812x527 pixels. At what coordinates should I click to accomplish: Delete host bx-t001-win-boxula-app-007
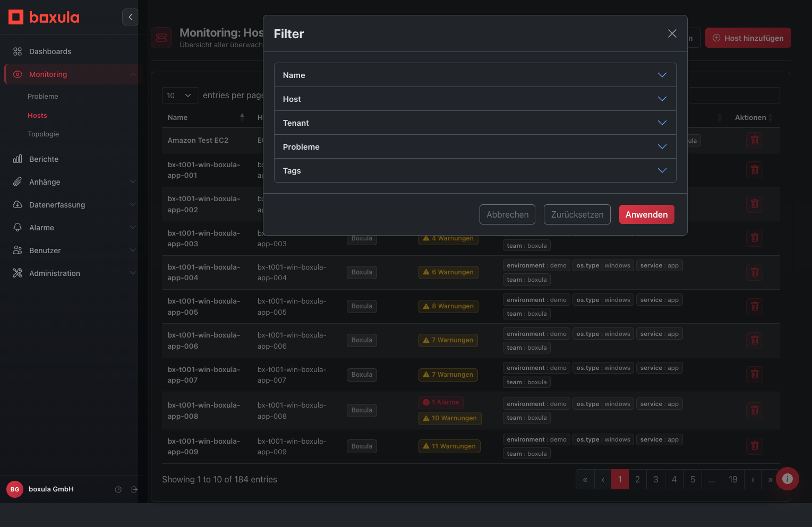[x=755, y=375]
